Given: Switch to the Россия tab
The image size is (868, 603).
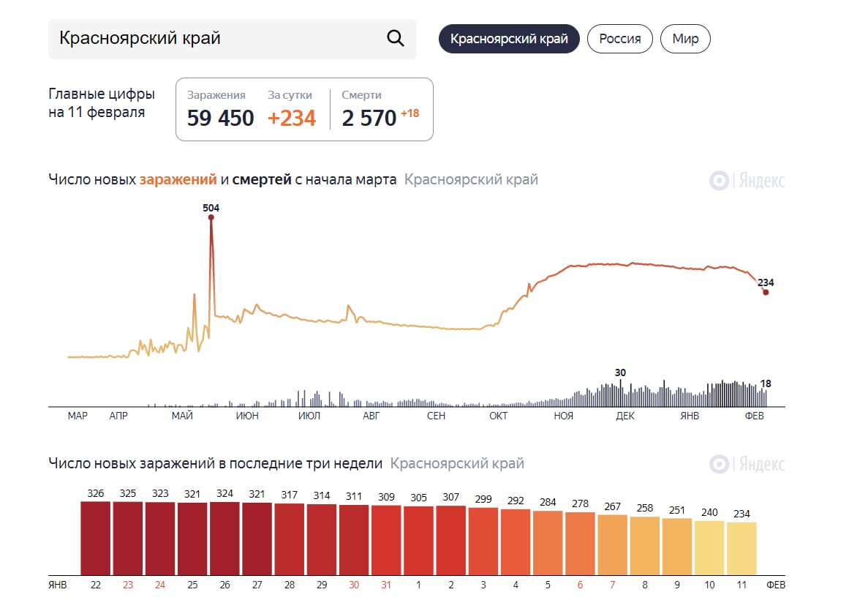Looking at the screenshot, I should pos(619,39).
